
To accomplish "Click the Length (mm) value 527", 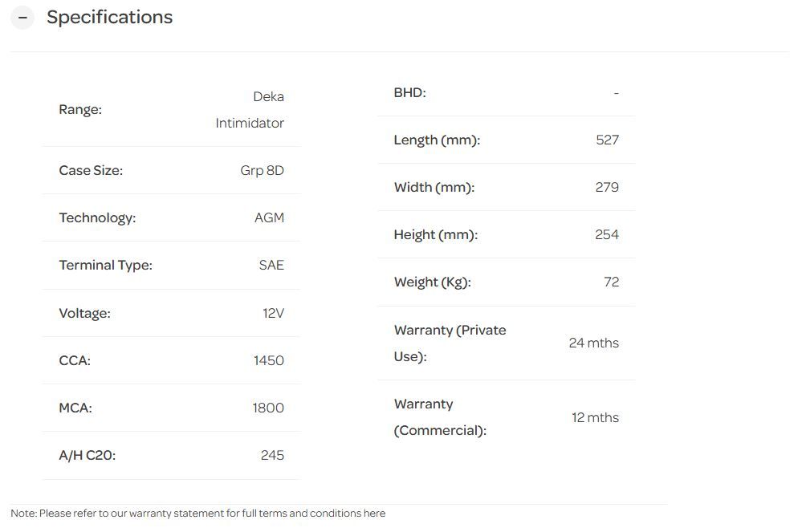I will click(608, 140).
